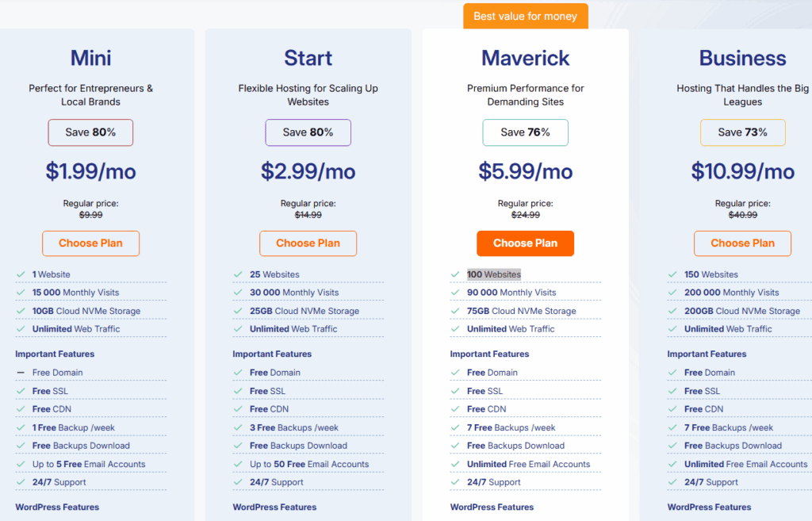Click the checkmark beside "90 000 Monthly Visits"
This screenshot has width=812, height=521.
[x=454, y=293]
